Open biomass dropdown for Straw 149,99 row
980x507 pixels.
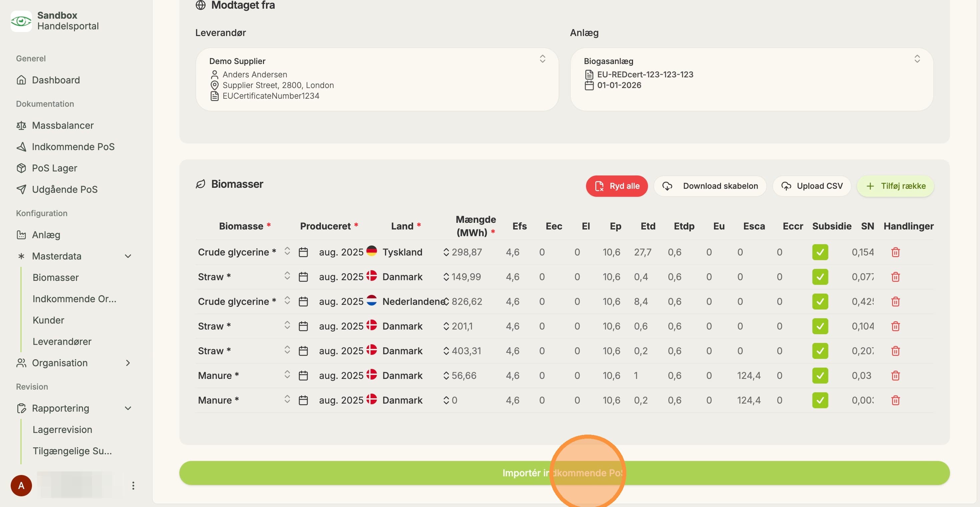coord(287,276)
